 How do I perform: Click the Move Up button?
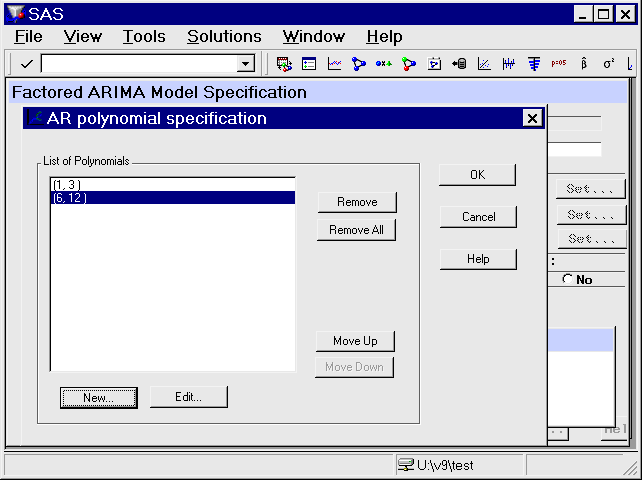click(x=355, y=341)
